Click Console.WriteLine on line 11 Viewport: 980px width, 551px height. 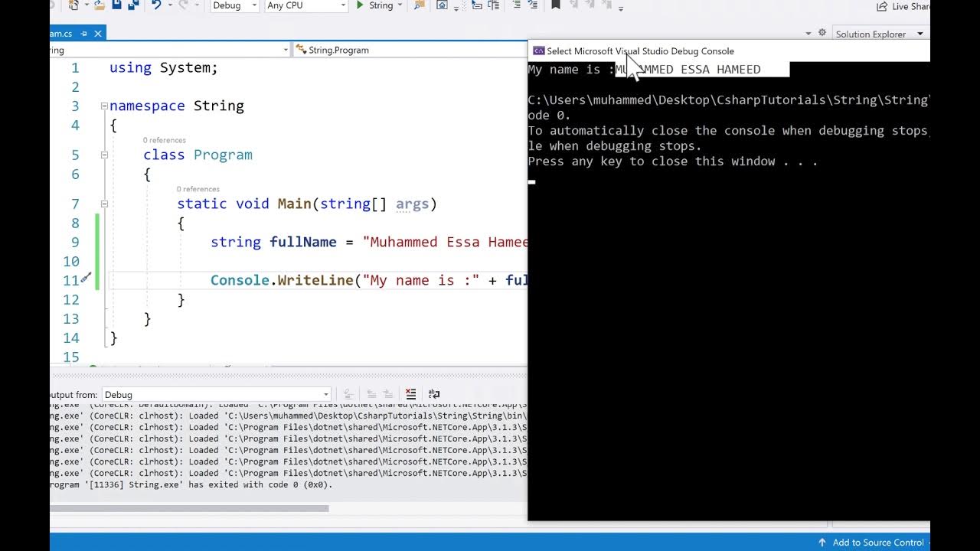[282, 280]
